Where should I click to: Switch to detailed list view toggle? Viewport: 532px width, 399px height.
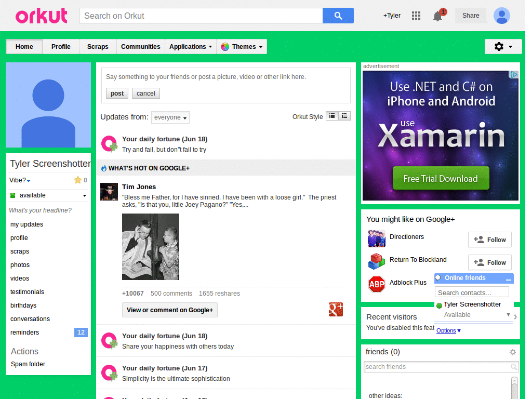pyautogui.click(x=344, y=116)
